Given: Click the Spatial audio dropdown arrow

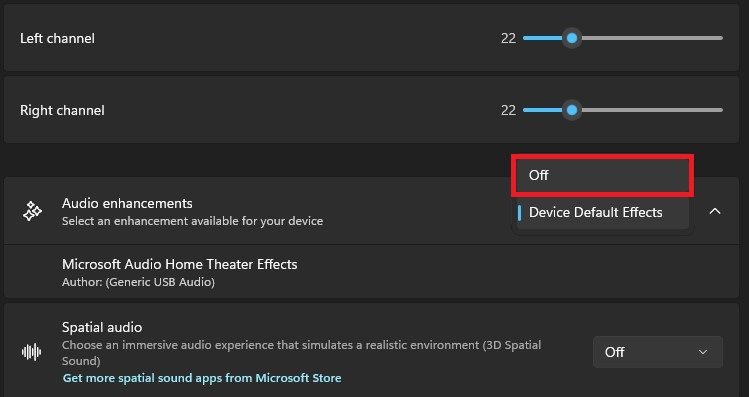Looking at the screenshot, I should coord(703,353).
